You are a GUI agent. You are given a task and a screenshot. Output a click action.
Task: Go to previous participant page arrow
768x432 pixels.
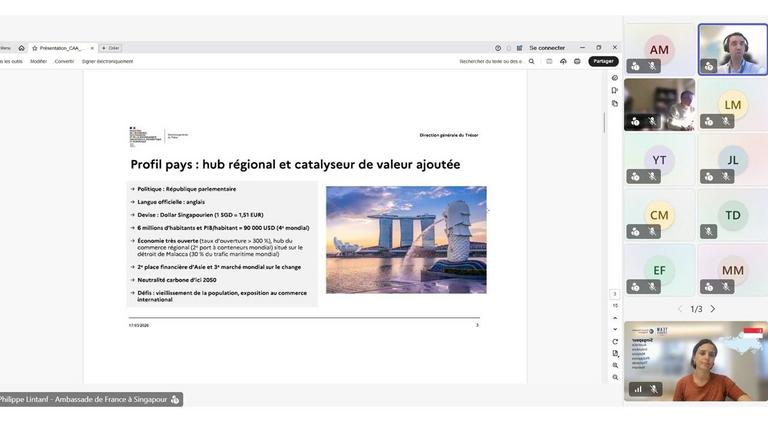(681, 309)
